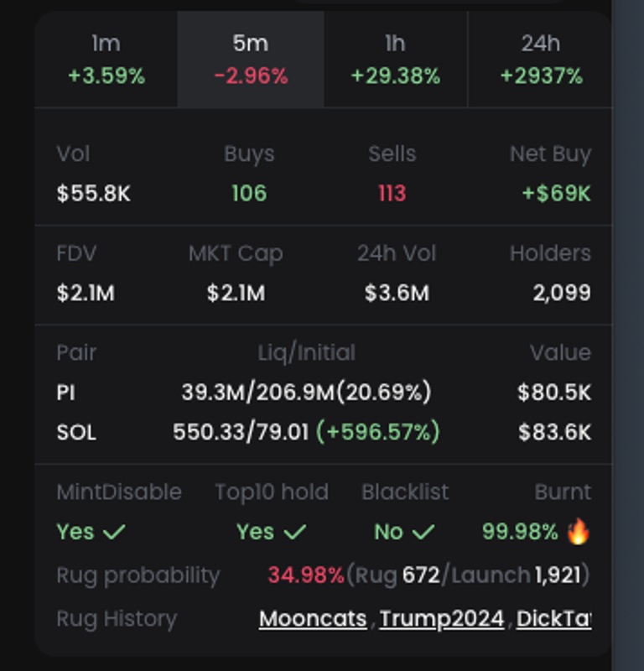Click the +596.57% SOL liquidity change
This screenshot has width=644, height=671.
coord(377,432)
